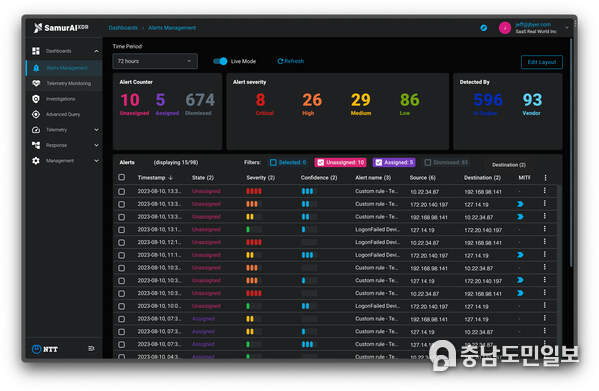The height and width of the screenshot is (391, 599).
Task: Click the 596 AI Engine count
Action: (487, 103)
